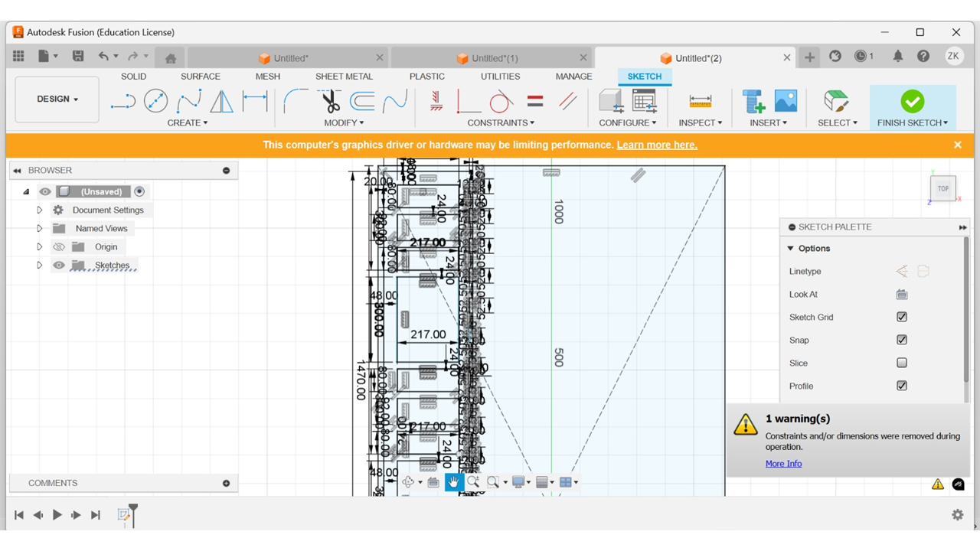Viewport: 980px width, 551px height.
Task: Save the document with the Save icon
Action: click(x=77, y=57)
